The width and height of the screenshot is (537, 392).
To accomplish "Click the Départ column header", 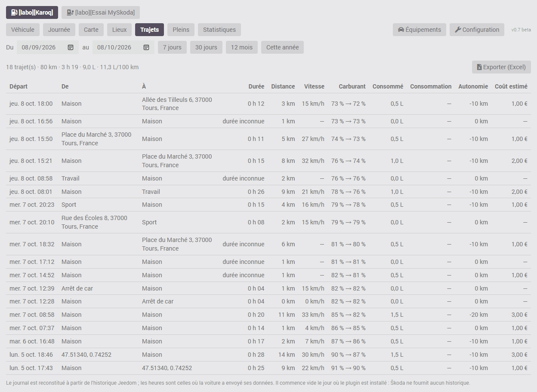I will click(19, 86).
